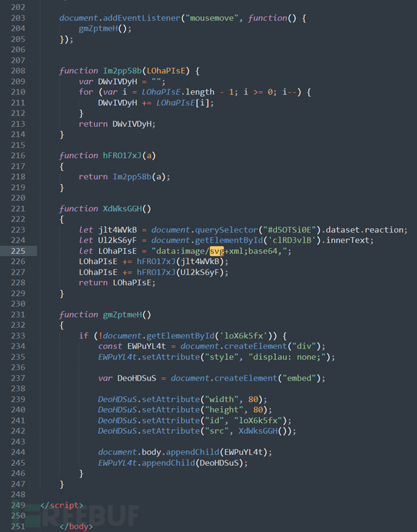The image size is (417, 532).
Task: Click "reaction" property on line 223
Action: click(x=384, y=230)
